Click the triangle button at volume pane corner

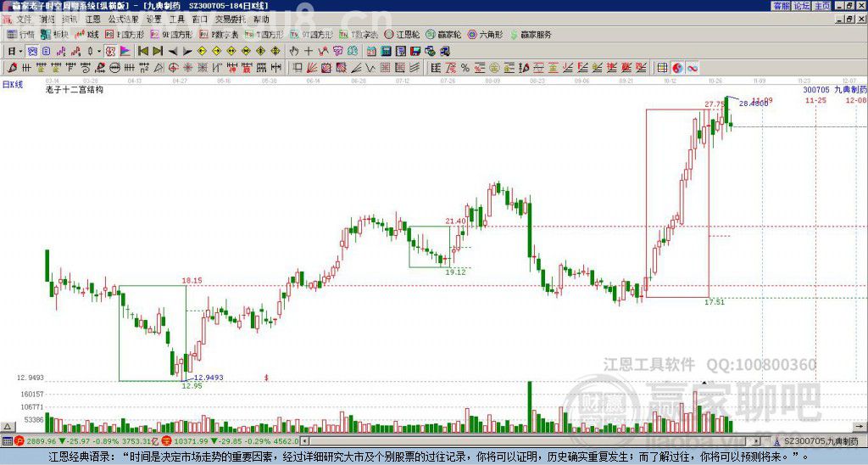7,426
